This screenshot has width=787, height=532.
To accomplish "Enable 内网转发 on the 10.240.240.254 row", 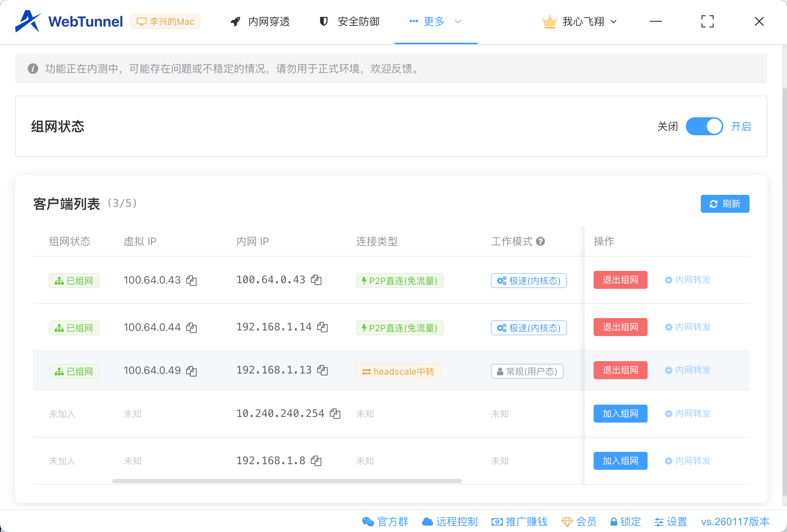I will point(687,414).
